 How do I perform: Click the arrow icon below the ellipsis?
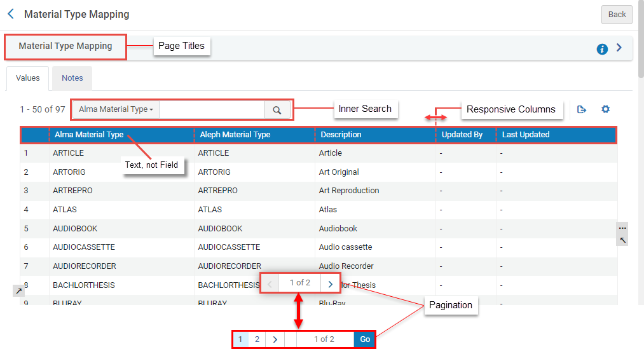click(622, 240)
